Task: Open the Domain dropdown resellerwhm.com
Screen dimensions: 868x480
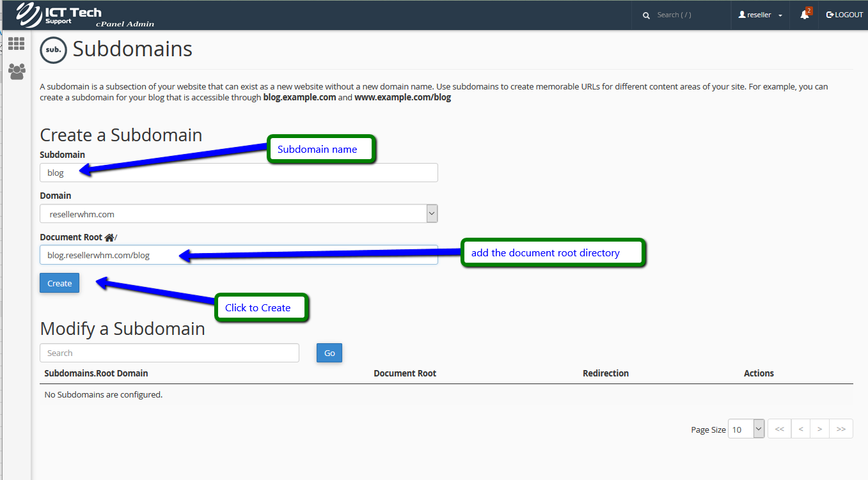Action: [239, 214]
